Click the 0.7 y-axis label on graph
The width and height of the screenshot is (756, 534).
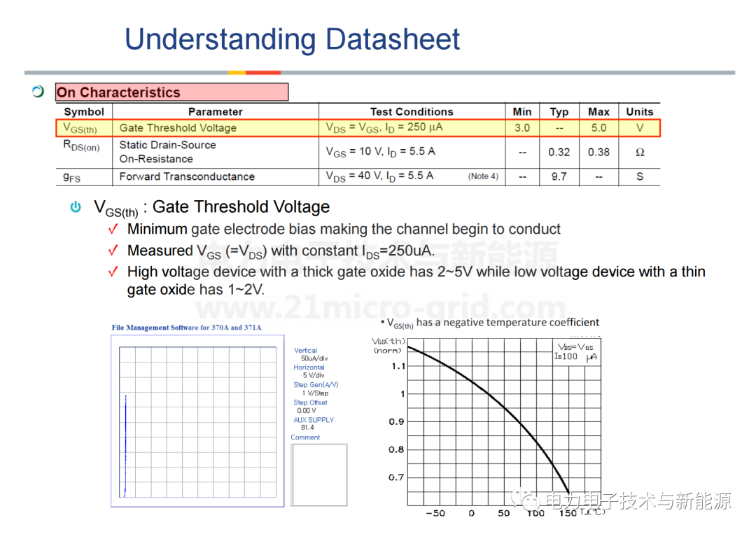point(396,477)
